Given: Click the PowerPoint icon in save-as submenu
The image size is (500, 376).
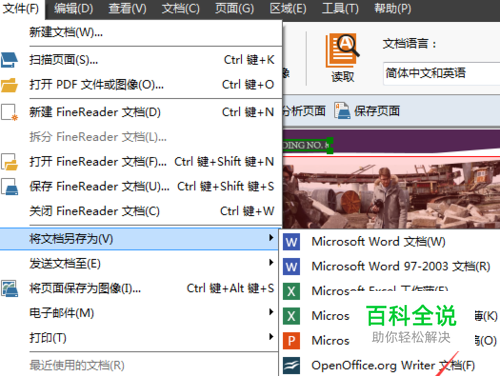Looking at the screenshot, I should click(291, 341).
